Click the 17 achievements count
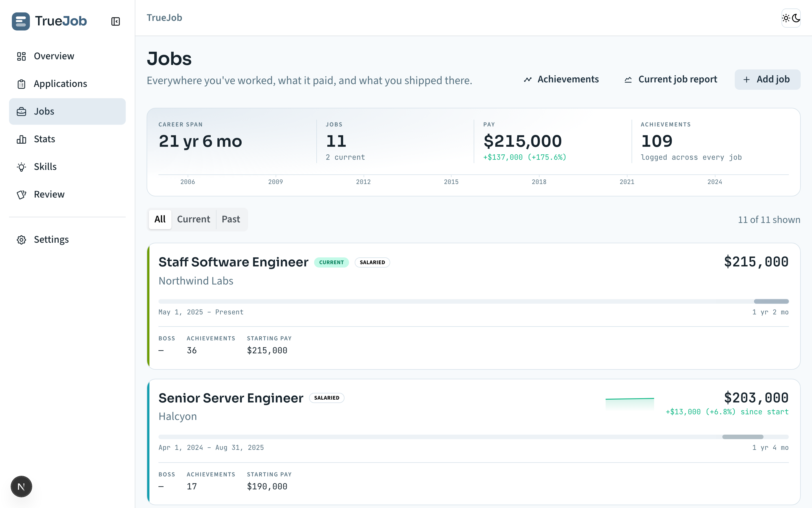 (192, 487)
